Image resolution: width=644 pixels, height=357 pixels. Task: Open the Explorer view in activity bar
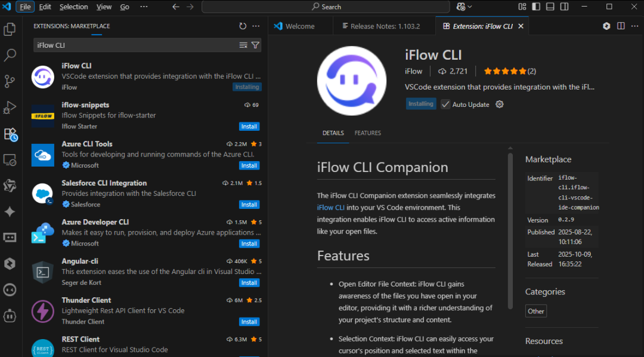pyautogui.click(x=10, y=29)
